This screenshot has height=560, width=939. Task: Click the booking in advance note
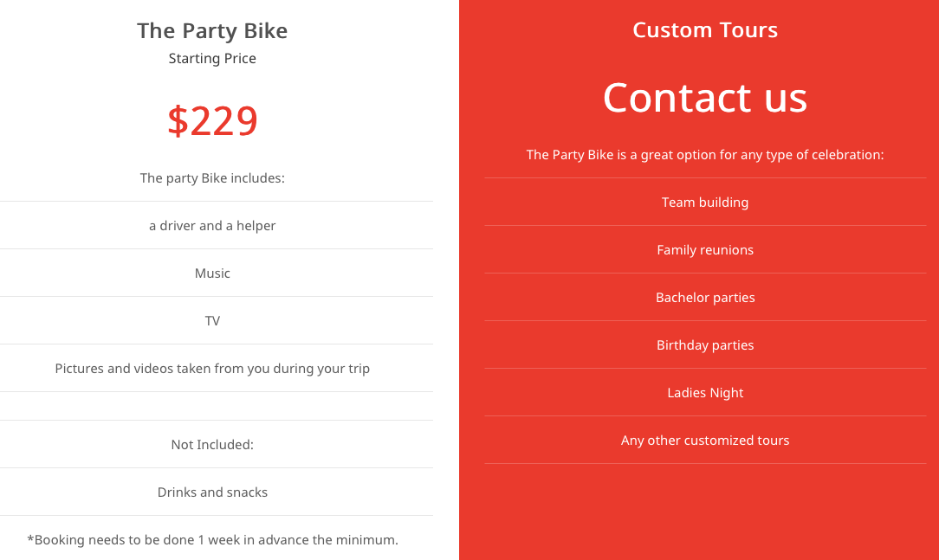pyautogui.click(x=212, y=539)
